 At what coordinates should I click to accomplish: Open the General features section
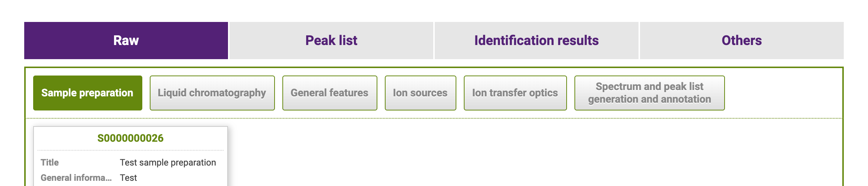click(x=329, y=93)
